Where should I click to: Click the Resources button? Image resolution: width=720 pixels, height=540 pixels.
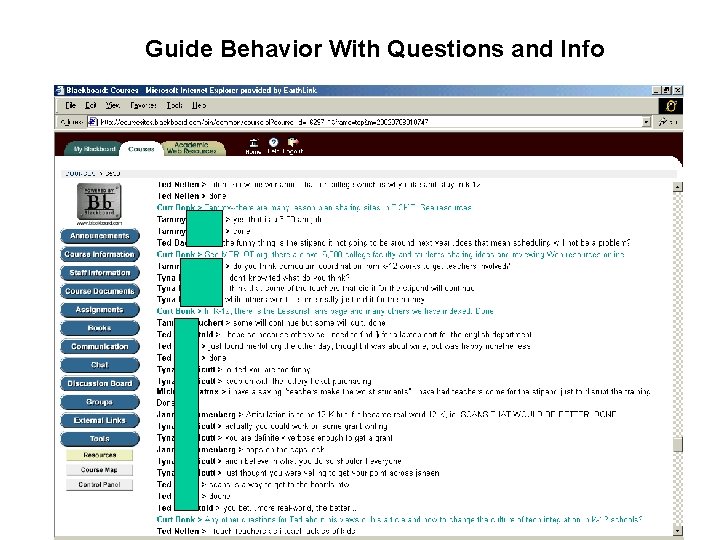pyautogui.click(x=100, y=455)
